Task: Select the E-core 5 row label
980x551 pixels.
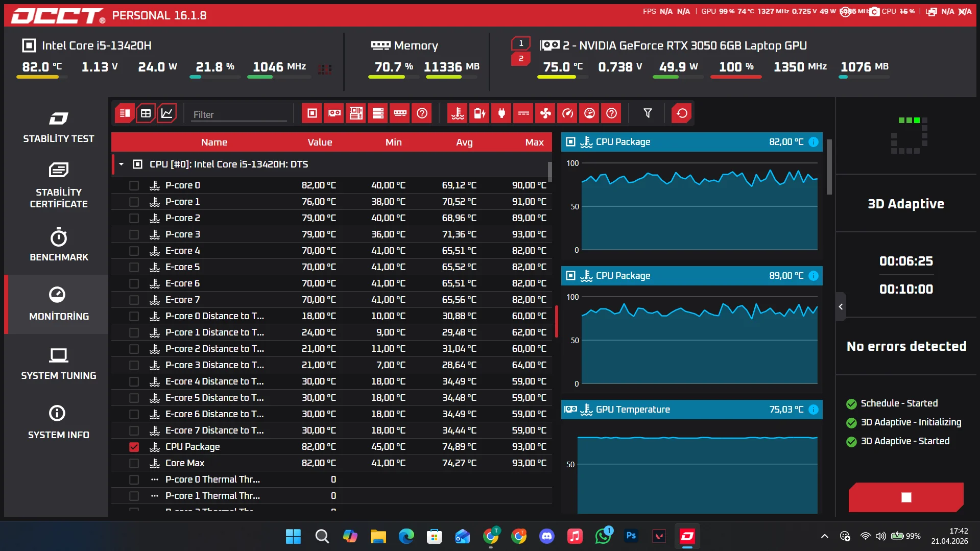Action: pos(182,267)
